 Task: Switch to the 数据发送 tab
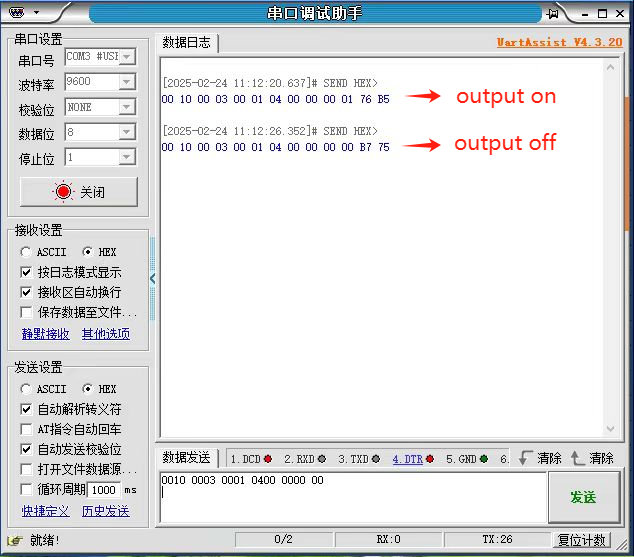coord(186,458)
